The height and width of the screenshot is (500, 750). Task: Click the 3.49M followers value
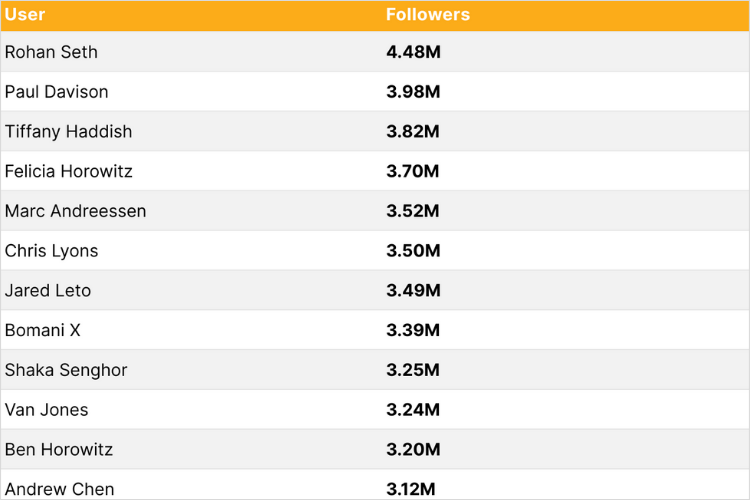(413, 290)
